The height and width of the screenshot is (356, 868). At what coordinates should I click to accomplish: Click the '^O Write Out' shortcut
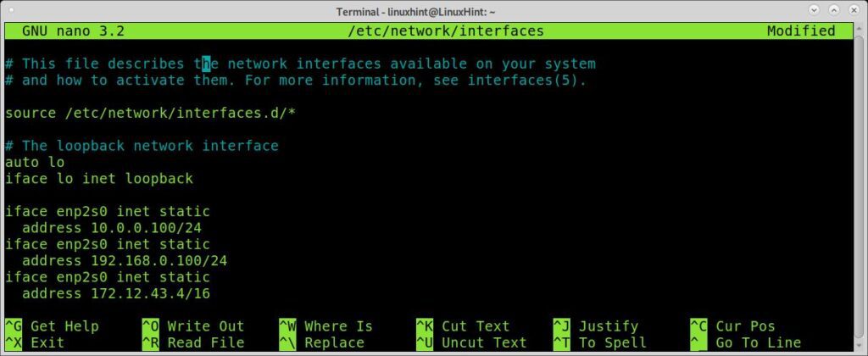point(193,326)
